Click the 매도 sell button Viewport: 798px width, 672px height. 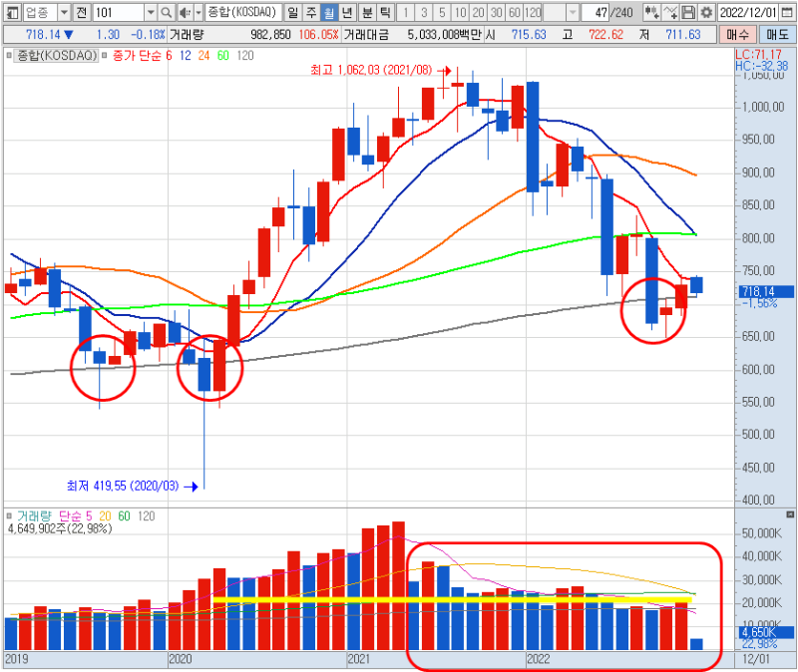click(x=777, y=35)
